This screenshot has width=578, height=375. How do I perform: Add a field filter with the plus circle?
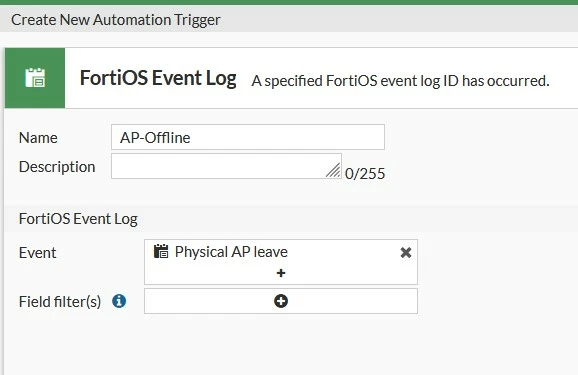tap(281, 301)
